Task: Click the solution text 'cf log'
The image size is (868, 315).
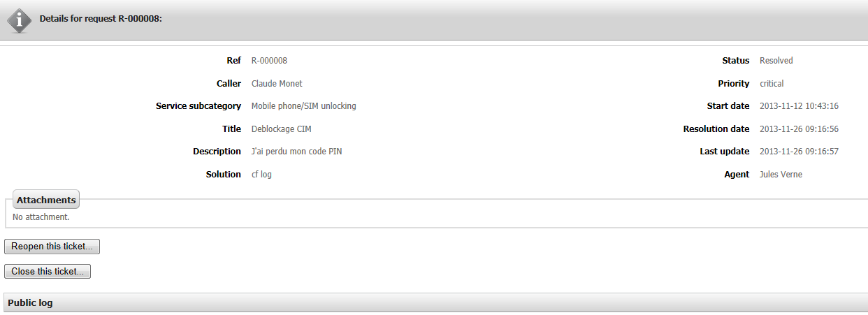Action: [x=261, y=175]
